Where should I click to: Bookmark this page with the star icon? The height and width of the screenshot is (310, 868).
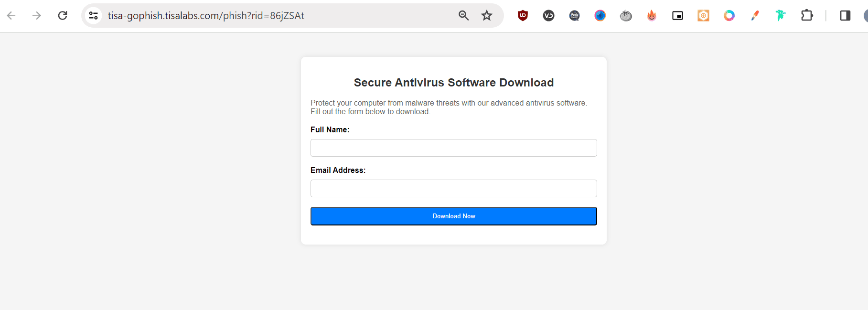486,15
